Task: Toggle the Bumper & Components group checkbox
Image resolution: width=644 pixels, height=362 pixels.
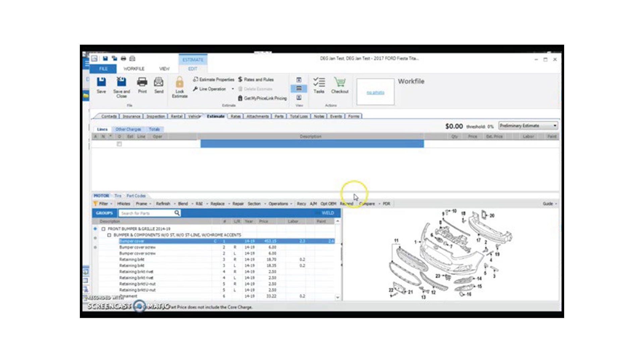Action: 109,235
